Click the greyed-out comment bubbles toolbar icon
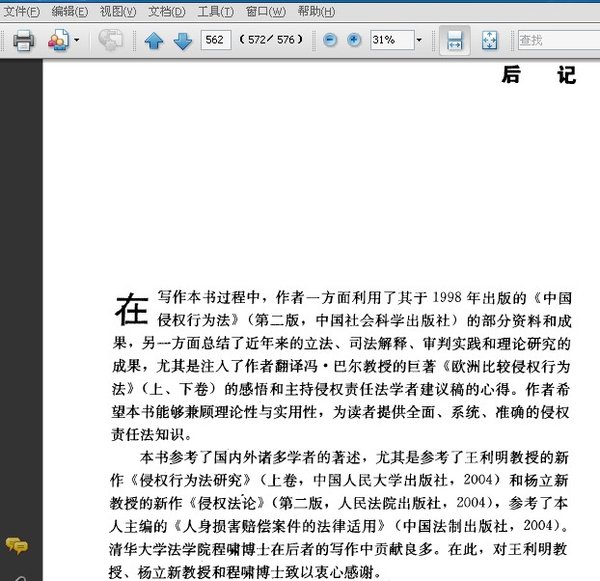This screenshot has width=600, height=581. coord(111,39)
